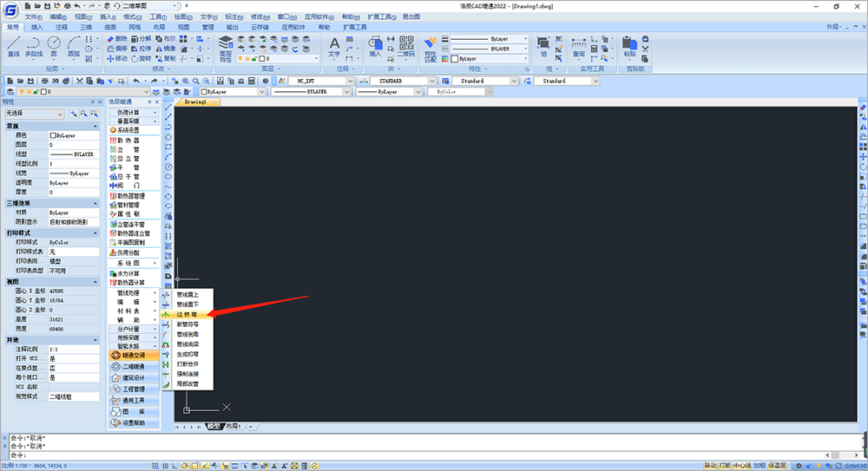The image size is (868, 471).
Task: Click the 粘贴 paste icon
Action: coord(630,47)
